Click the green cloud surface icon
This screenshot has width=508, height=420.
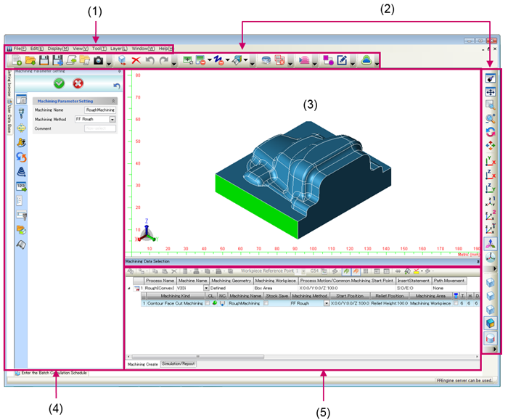[366, 60]
